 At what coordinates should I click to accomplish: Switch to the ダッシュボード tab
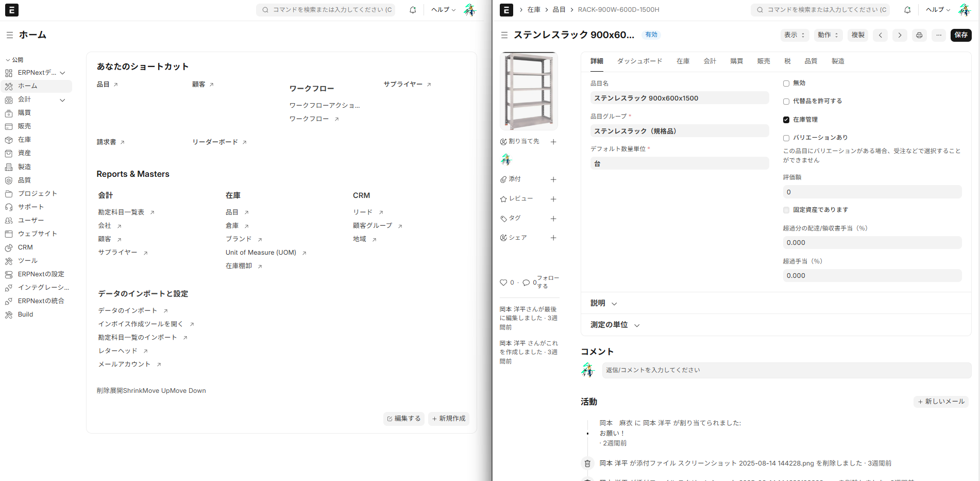639,61
